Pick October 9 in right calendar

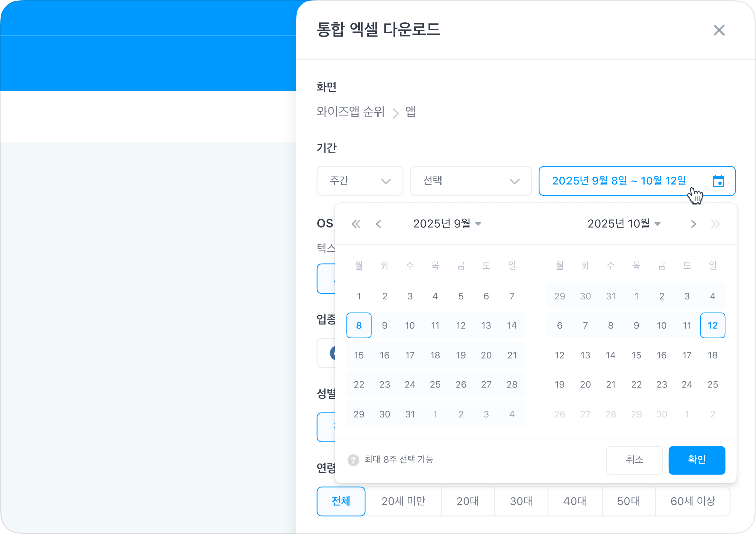636,325
